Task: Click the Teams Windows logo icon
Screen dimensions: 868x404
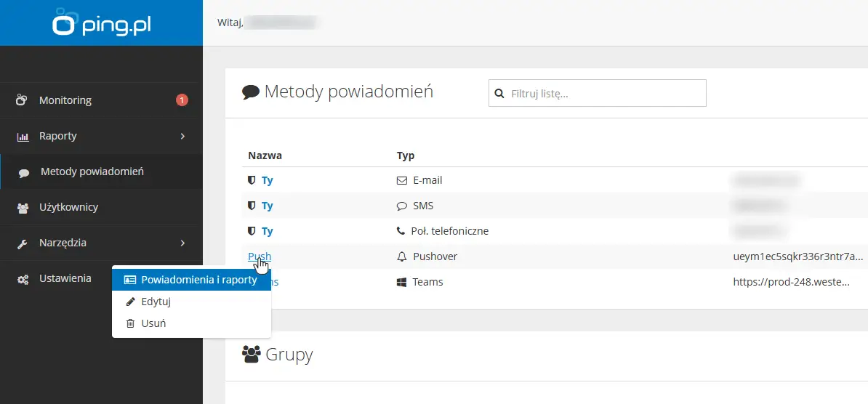Action: pyautogui.click(x=401, y=282)
